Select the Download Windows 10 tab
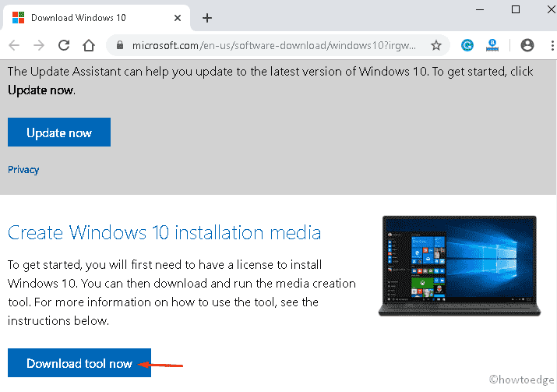This screenshot has width=557, height=392. click(97, 18)
